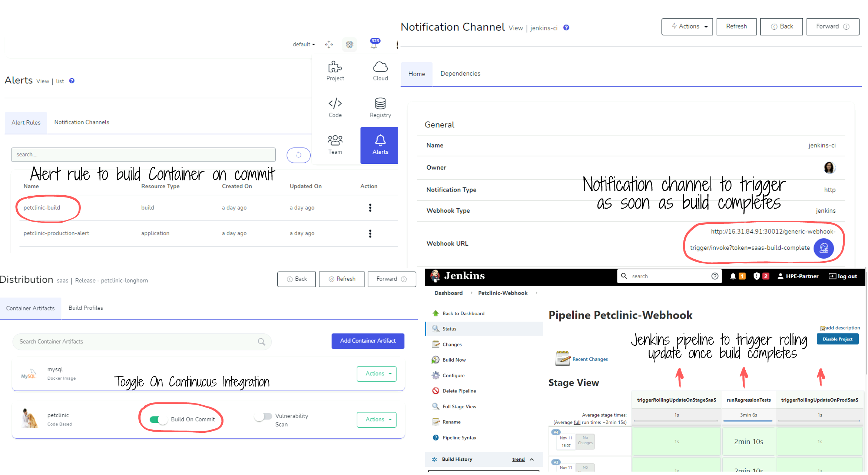Open Actions dropdown in Notification Channel
Viewport: 868px width, 475px height.
coord(687,27)
